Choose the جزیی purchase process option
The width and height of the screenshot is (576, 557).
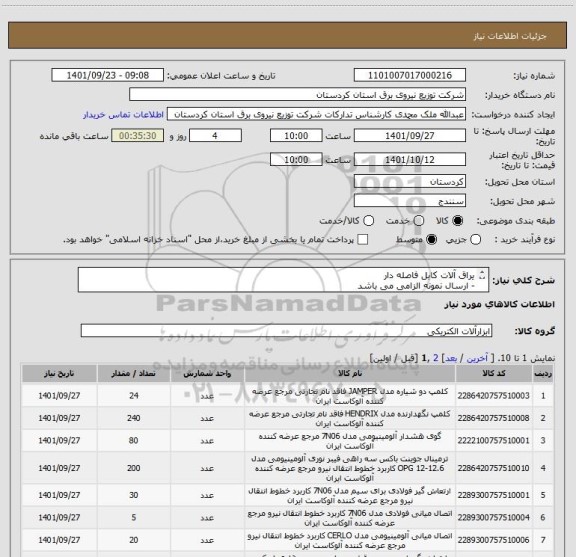(476, 240)
